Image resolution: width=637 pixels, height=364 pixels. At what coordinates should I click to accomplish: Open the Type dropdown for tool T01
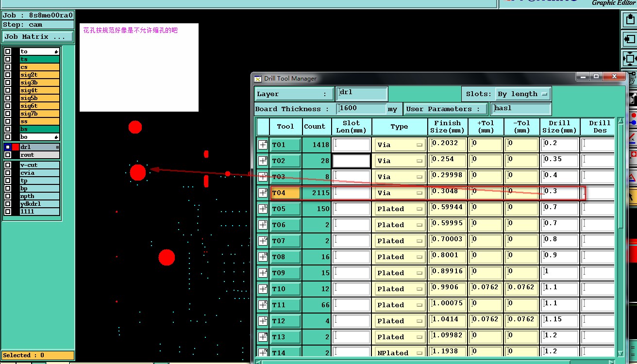pyautogui.click(x=399, y=145)
